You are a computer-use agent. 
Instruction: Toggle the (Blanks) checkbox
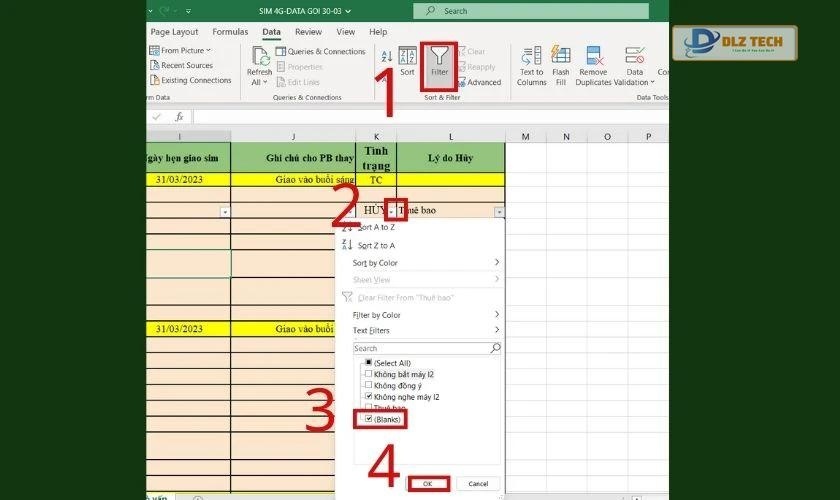click(369, 420)
